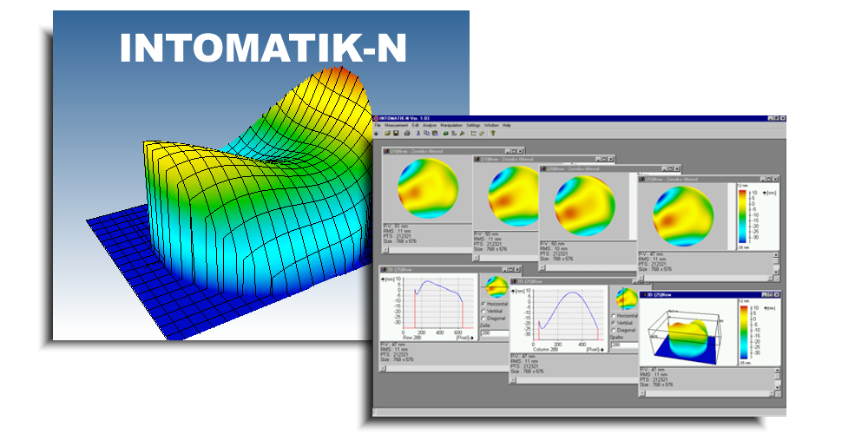Click the PV : 51 nm text

point(395,226)
